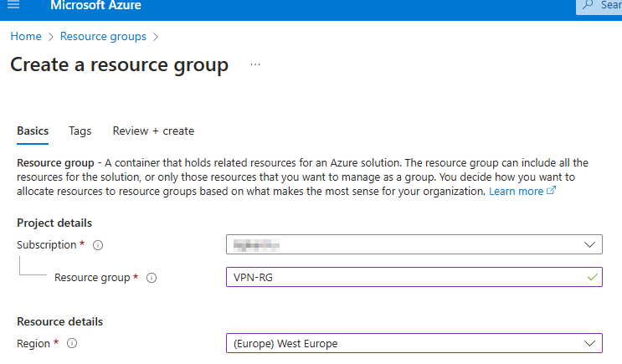Click the Resource group info icon
Image resolution: width=622 pixels, height=364 pixels.
[x=152, y=278]
